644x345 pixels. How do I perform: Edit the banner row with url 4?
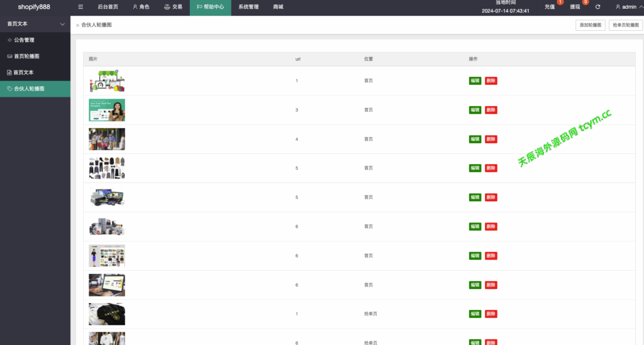click(x=475, y=139)
